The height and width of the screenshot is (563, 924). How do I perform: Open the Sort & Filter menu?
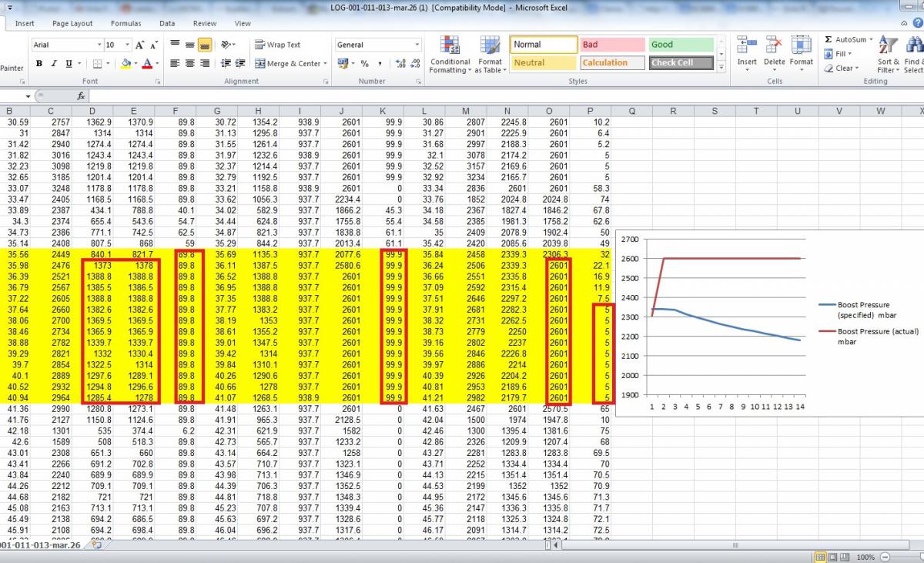coord(888,54)
